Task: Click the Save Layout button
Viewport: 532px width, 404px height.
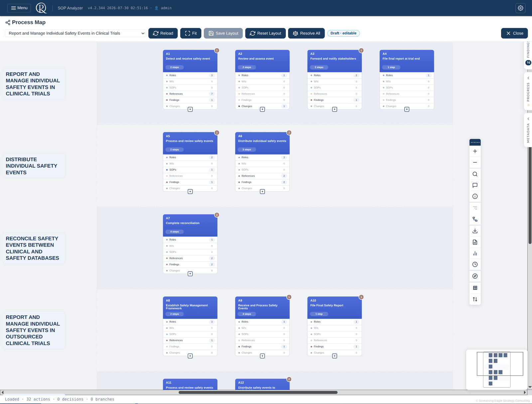Action: [x=223, y=33]
